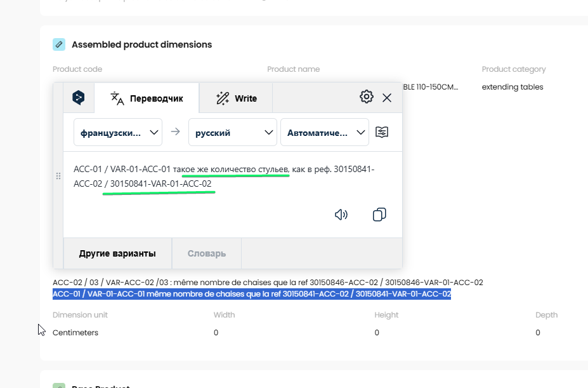
Task: Open source language dropdown французский
Action: coord(118,132)
